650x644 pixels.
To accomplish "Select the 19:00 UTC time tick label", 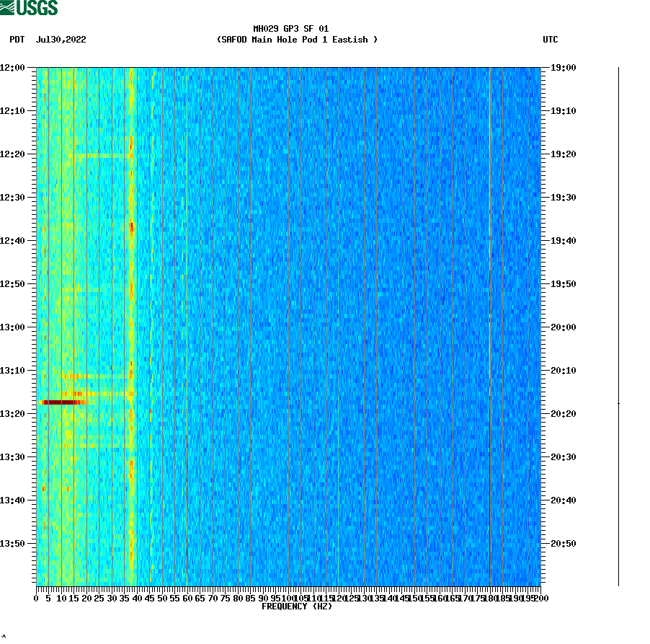I will 561,69.
